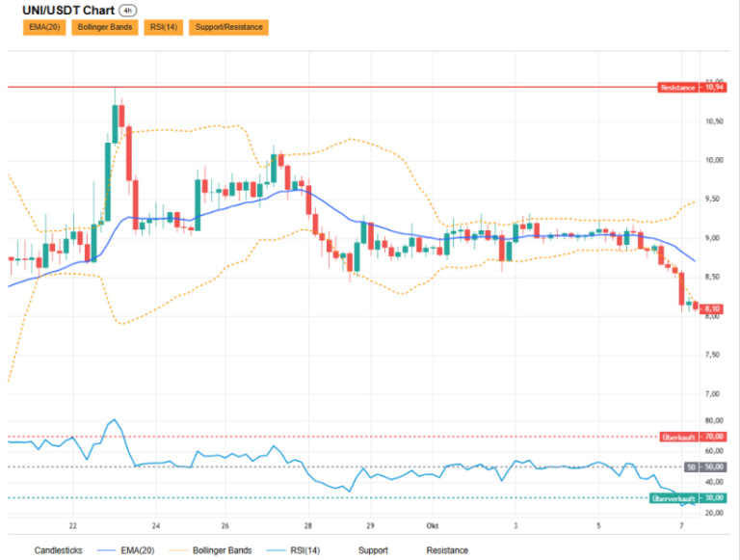This screenshot has width=740, height=560.
Task: Click the Überverkauft RSI label
Action: coord(674,498)
